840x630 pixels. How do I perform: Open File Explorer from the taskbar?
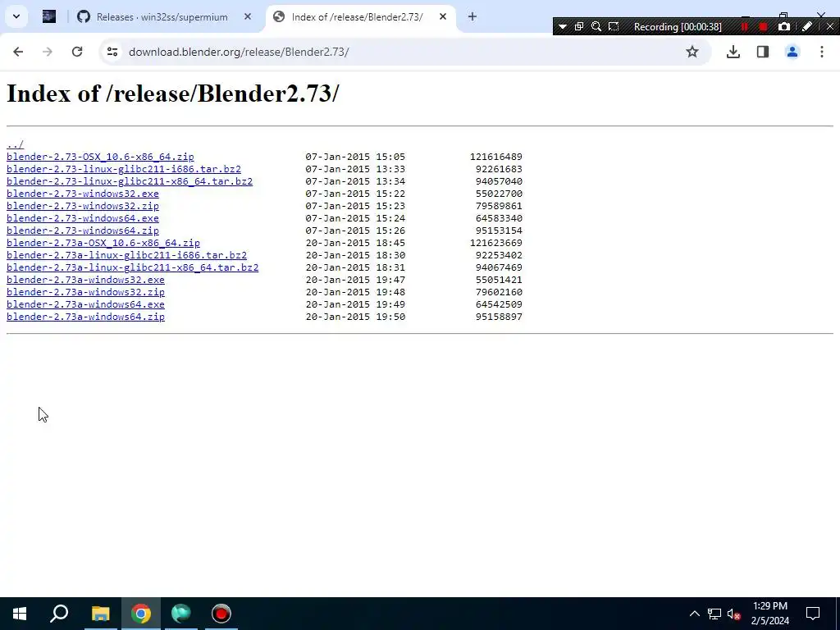[x=100, y=614]
